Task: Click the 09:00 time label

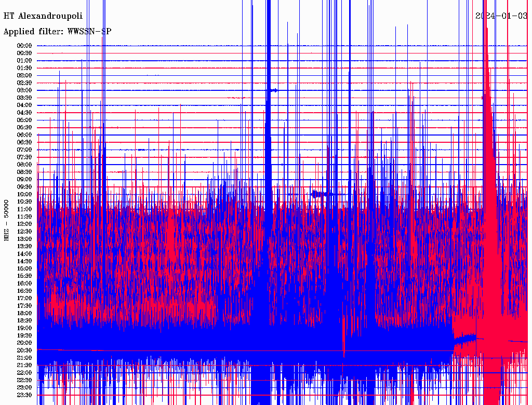Action: pos(24,180)
